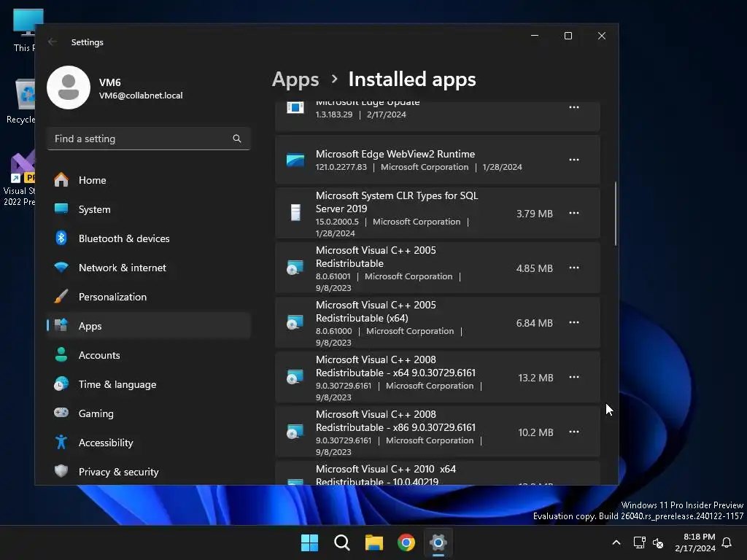This screenshot has height=560, width=747.
Task: Open clock showing 8:18 PM 2/17/2024
Action: tap(695, 542)
